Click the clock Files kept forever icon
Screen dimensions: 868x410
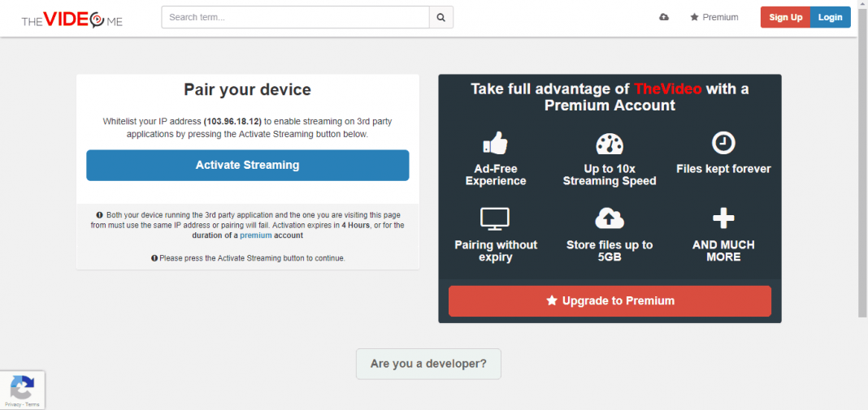tap(723, 143)
